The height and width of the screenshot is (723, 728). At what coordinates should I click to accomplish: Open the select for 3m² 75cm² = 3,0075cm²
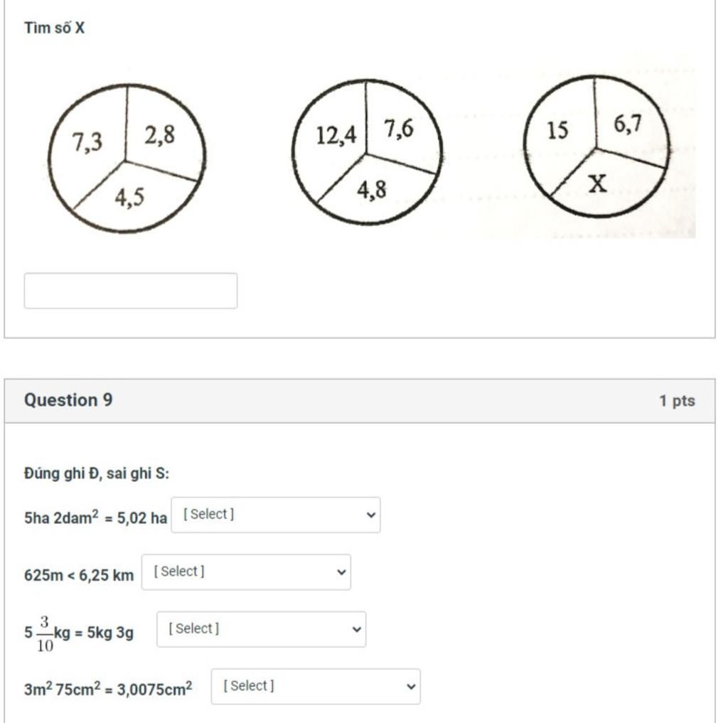click(316, 686)
